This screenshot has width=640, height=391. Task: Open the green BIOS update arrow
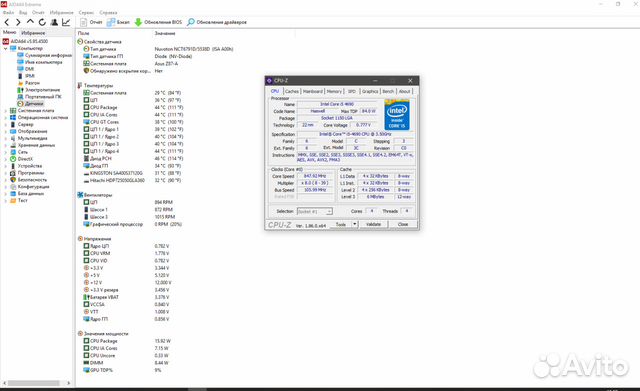pos(138,22)
